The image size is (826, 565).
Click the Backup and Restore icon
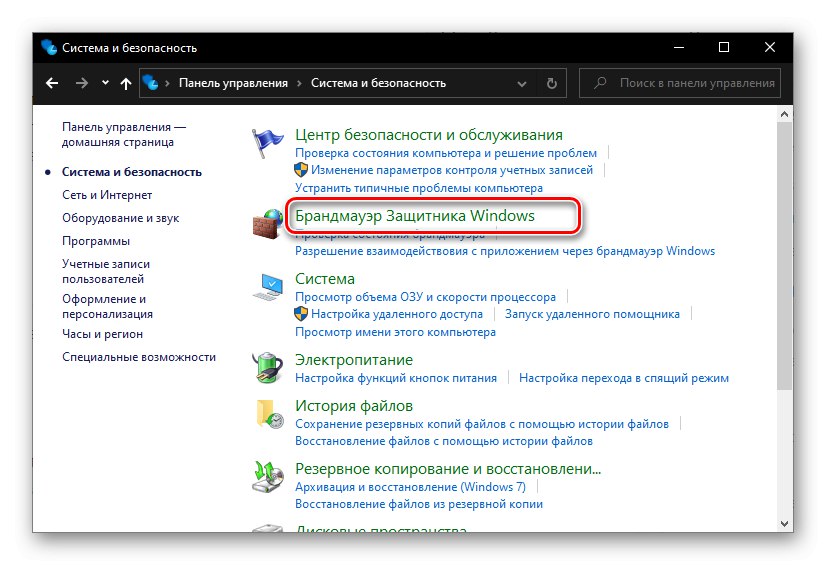268,477
